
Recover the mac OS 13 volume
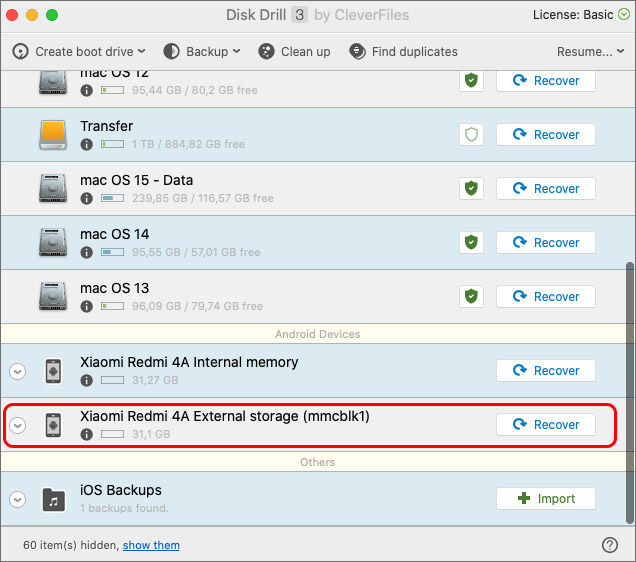pyautogui.click(x=546, y=296)
